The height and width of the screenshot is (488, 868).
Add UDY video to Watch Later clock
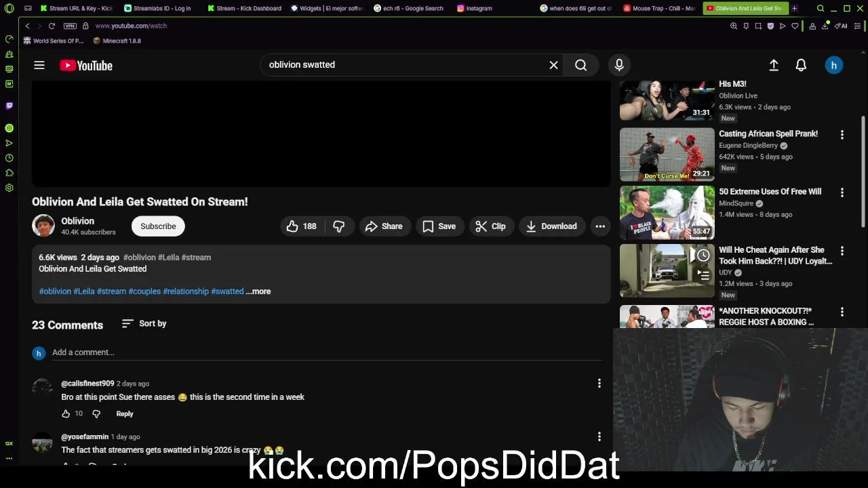(704, 256)
